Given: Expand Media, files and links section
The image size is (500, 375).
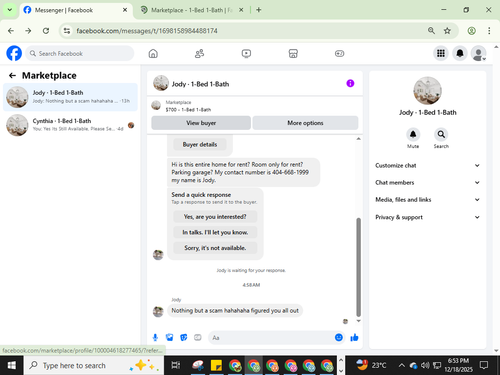Looking at the screenshot, I should point(428,200).
